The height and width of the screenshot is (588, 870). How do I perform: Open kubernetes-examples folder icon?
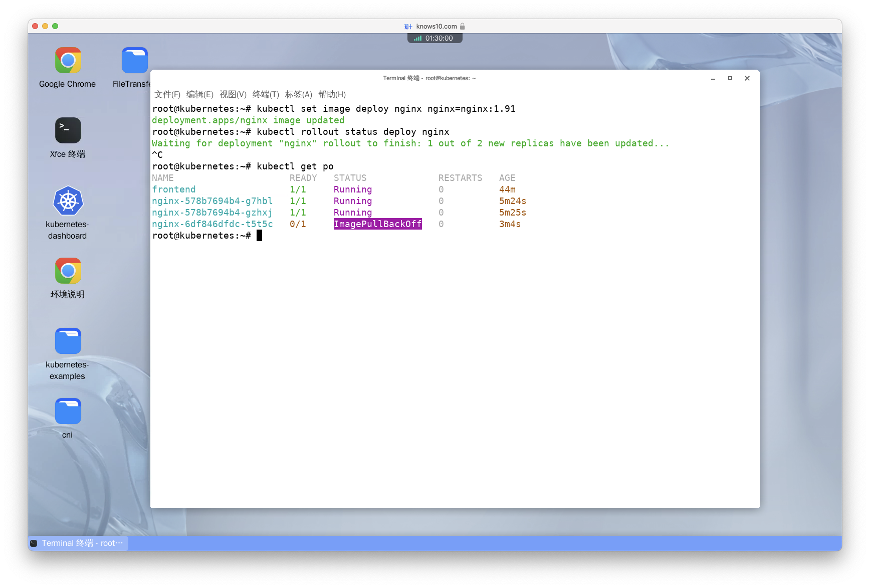tap(68, 341)
